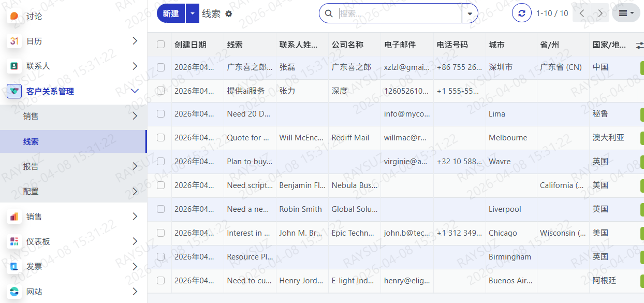Open the 网站 sidebar menu item
The image size is (644, 303).
click(74, 292)
